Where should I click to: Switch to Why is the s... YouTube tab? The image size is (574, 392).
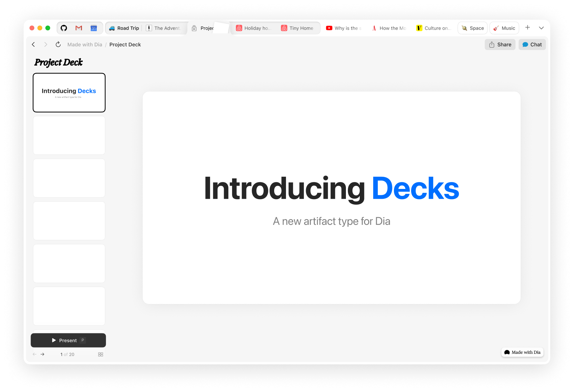(x=344, y=28)
